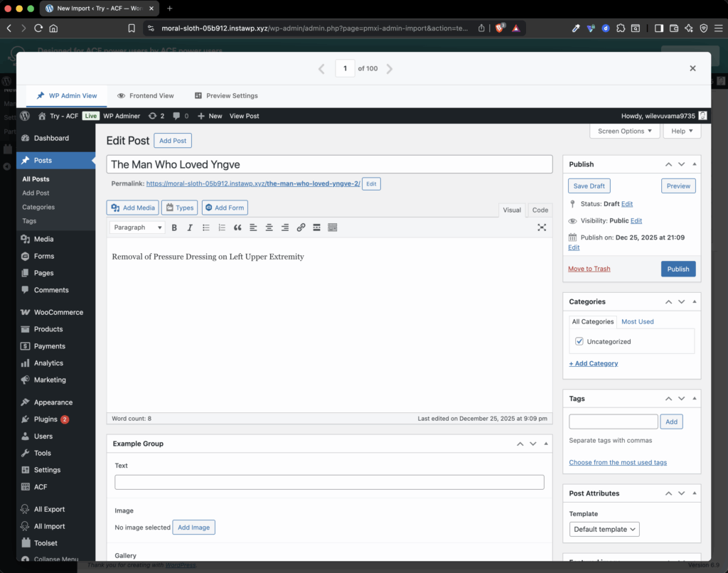Click Types button above editor

click(180, 208)
